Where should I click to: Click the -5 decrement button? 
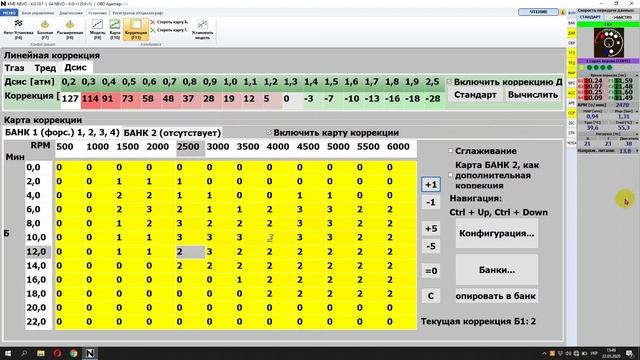point(431,247)
